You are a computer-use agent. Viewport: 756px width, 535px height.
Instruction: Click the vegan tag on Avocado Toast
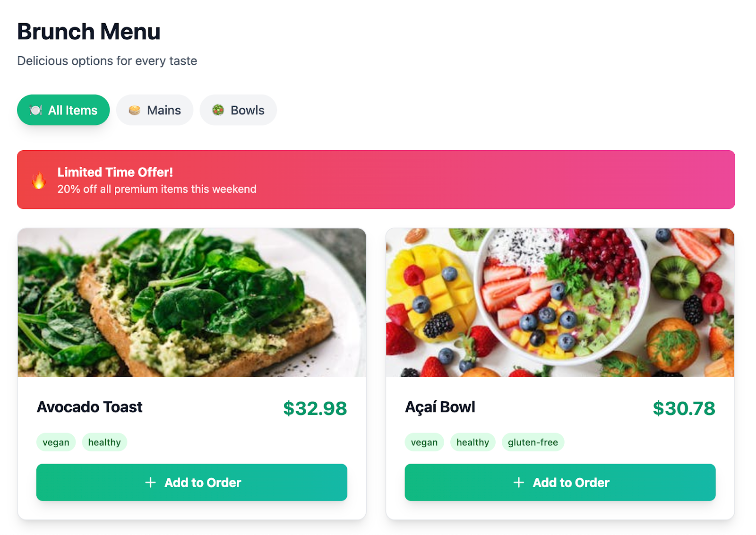click(56, 442)
